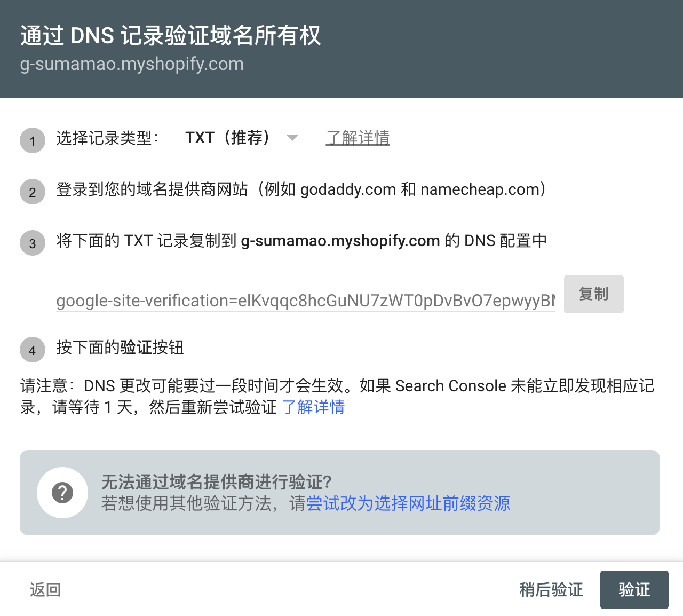Follow 尝试改为选择网址前缀资源 link

(408, 503)
